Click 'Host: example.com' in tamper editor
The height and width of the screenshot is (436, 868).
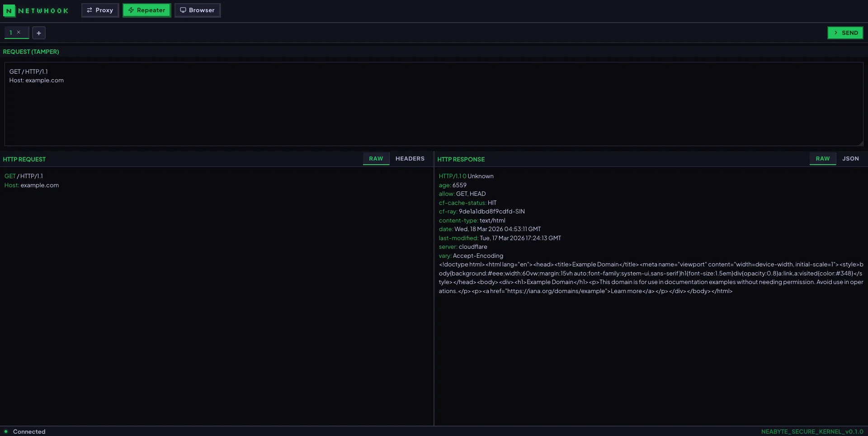pos(37,81)
